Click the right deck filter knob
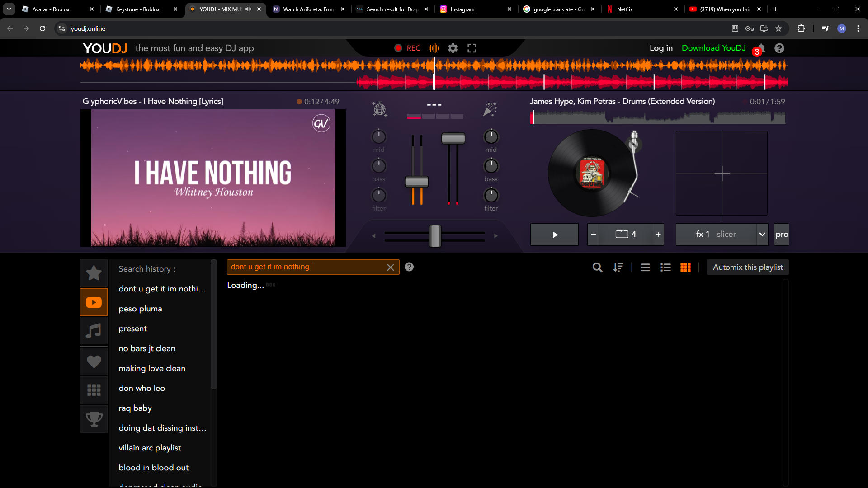The height and width of the screenshot is (488, 868). 491,195
